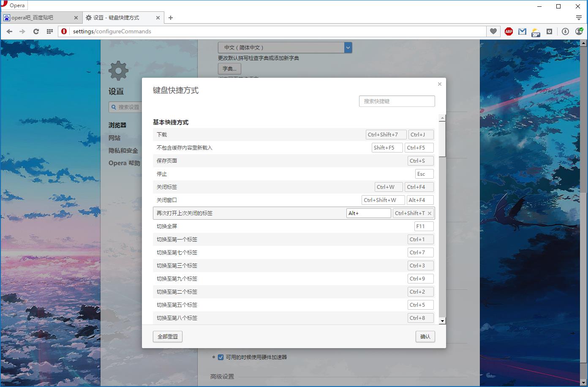The height and width of the screenshot is (387, 588).
Task: Edit the Alt+F4 shortcut for 关闭窗口
Action: (420, 200)
